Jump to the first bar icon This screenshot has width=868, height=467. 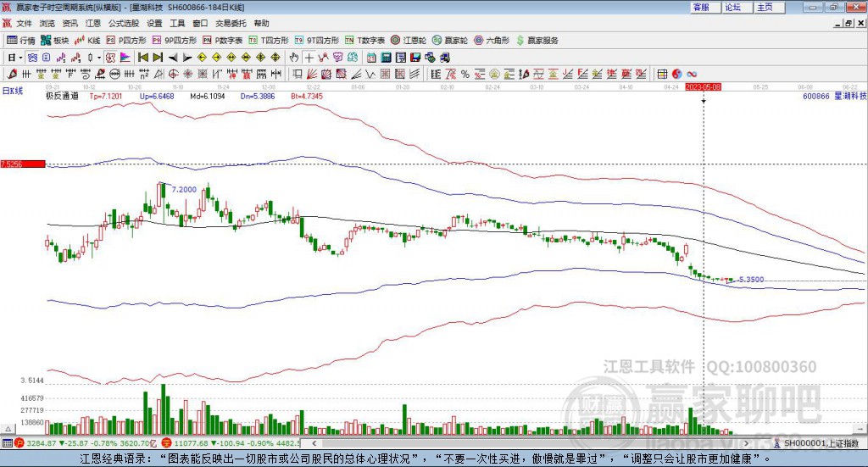[142, 58]
